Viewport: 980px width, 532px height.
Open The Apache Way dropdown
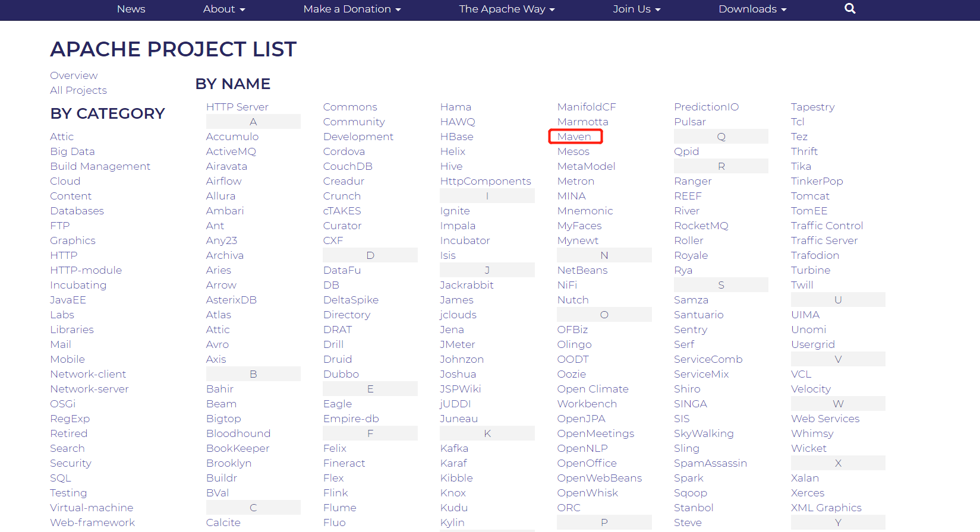coord(506,9)
